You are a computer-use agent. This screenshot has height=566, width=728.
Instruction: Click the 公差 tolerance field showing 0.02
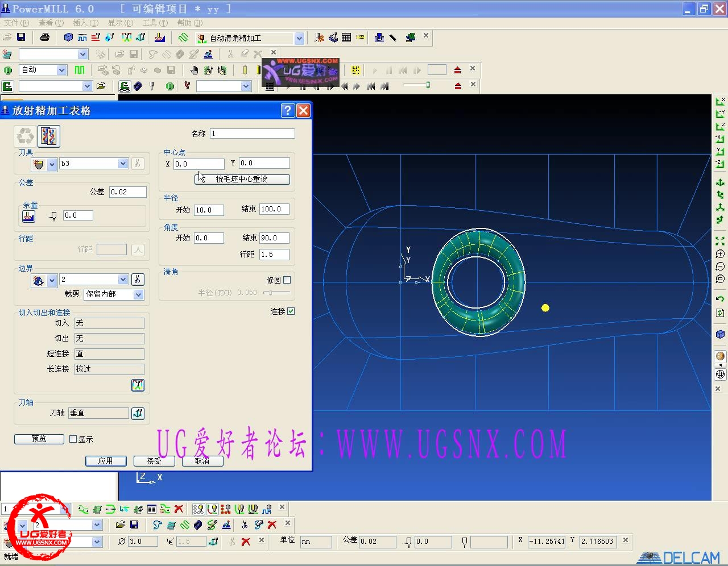pos(128,192)
